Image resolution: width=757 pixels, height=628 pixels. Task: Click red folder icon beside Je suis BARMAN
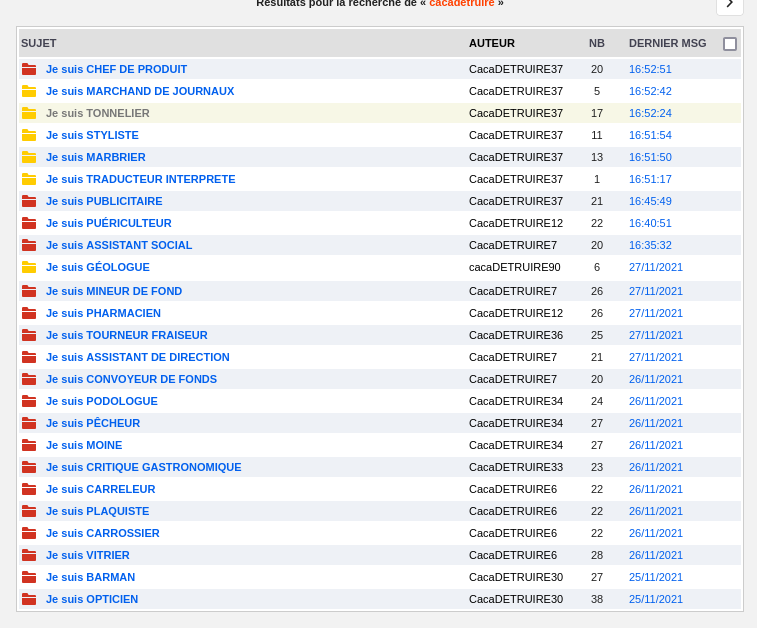pos(29,577)
